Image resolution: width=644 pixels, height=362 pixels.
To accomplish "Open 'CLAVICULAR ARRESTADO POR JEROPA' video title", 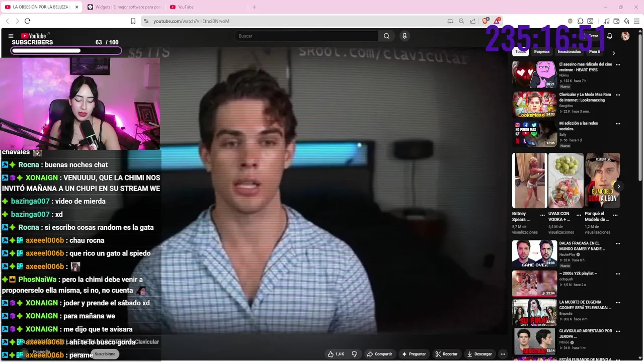I will tap(586, 333).
